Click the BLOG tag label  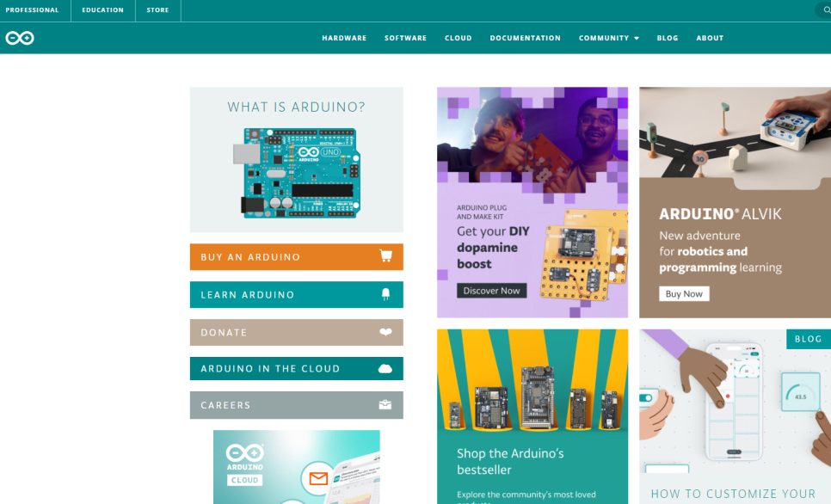[809, 339]
